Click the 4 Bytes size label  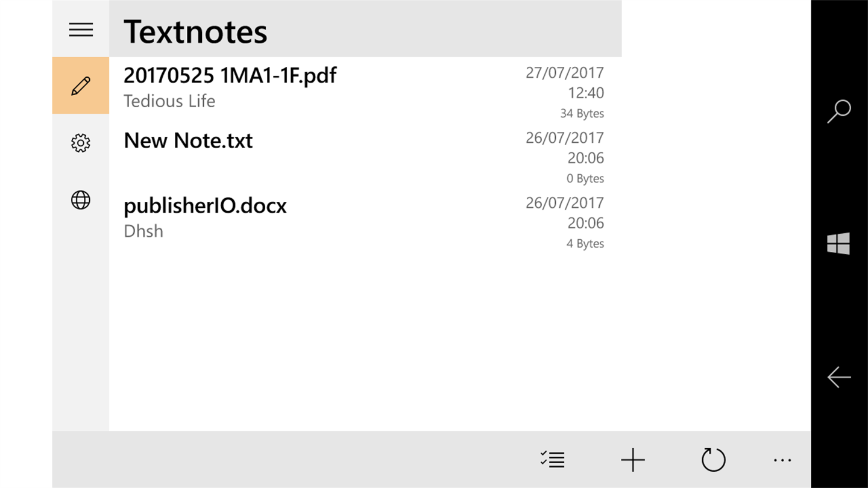[x=585, y=243]
